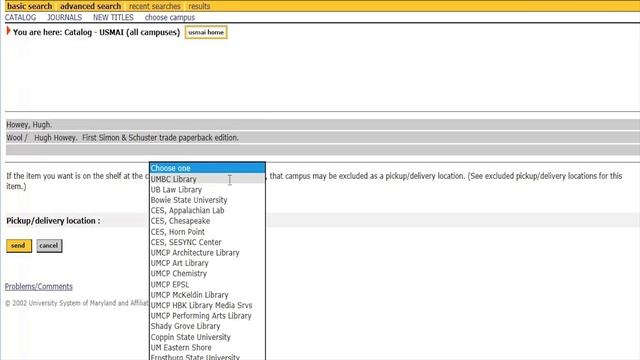The width and height of the screenshot is (640, 360).
Task: Pick Coppin State University option
Action: 207,337
